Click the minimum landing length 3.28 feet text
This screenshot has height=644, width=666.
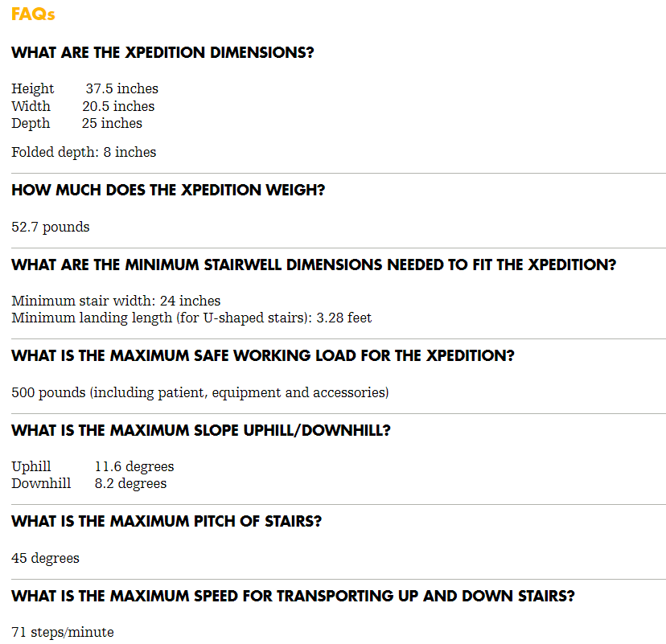191,318
